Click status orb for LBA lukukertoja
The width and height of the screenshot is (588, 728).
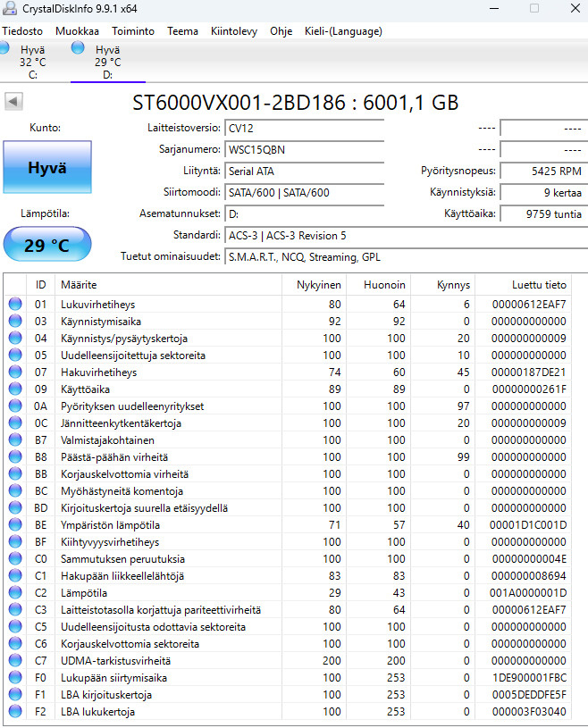pos(15,711)
